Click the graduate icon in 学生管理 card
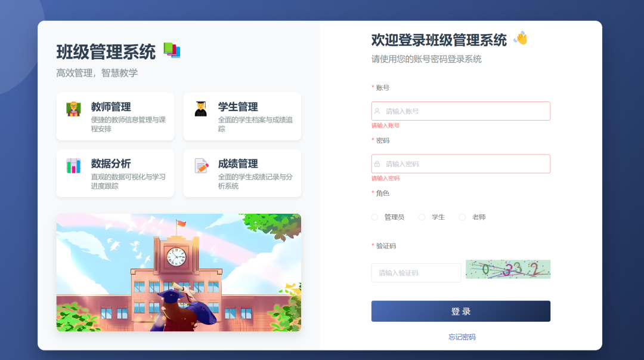The width and height of the screenshot is (644, 360). pos(201,109)
